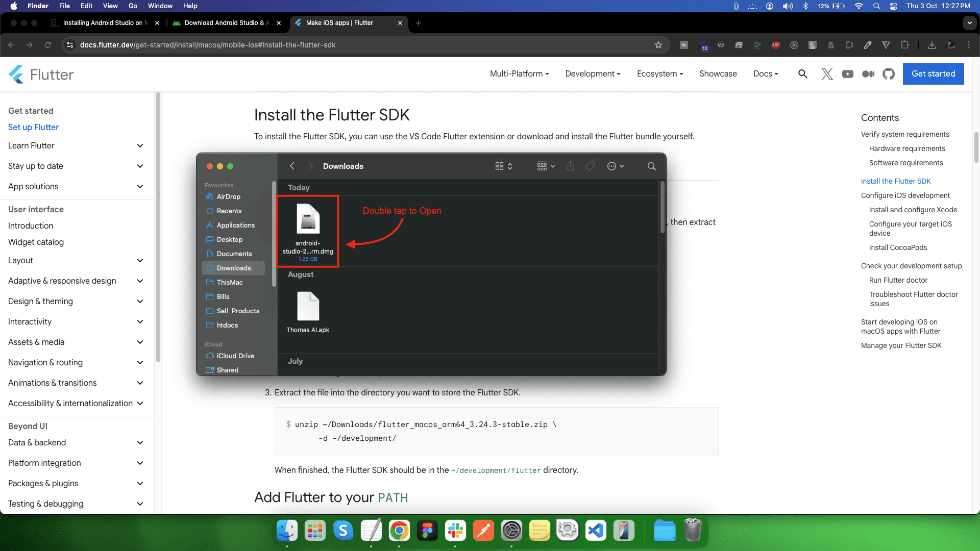Open the Multi-Platform dropdown menu
This screenshot has height=551, width=980.
tap(519, 74)
